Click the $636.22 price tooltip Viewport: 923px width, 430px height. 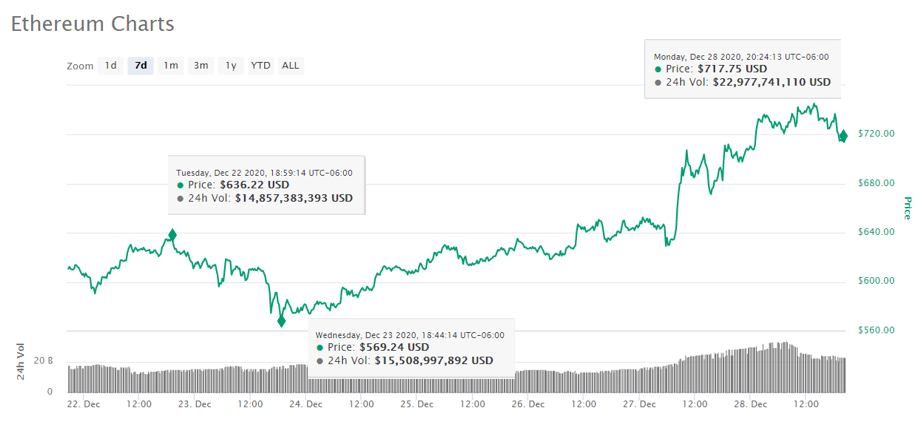[265, 185]
